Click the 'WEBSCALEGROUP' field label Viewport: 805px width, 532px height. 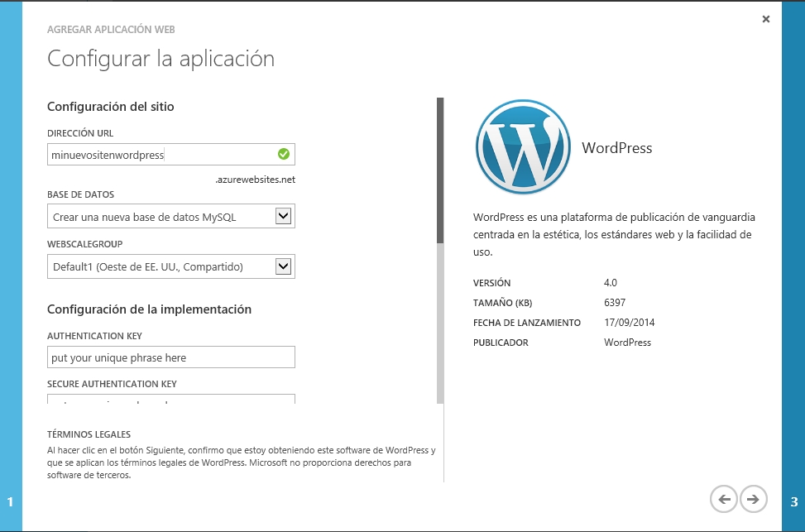coord(84,244)
